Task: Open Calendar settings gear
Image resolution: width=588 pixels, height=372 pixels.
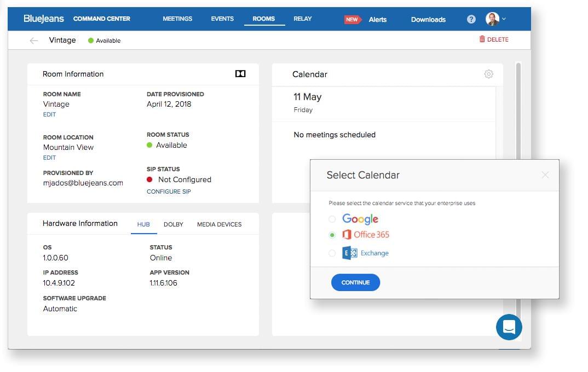Action: [488, 74]
